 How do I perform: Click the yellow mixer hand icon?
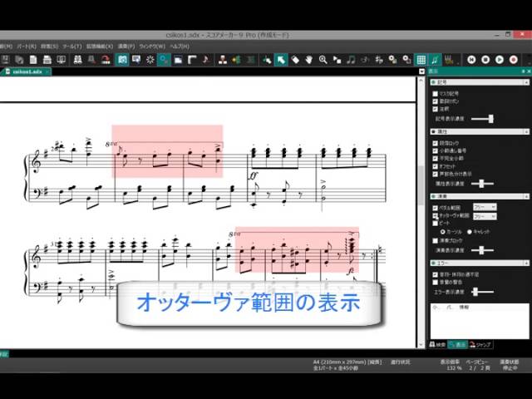[449, 60]
